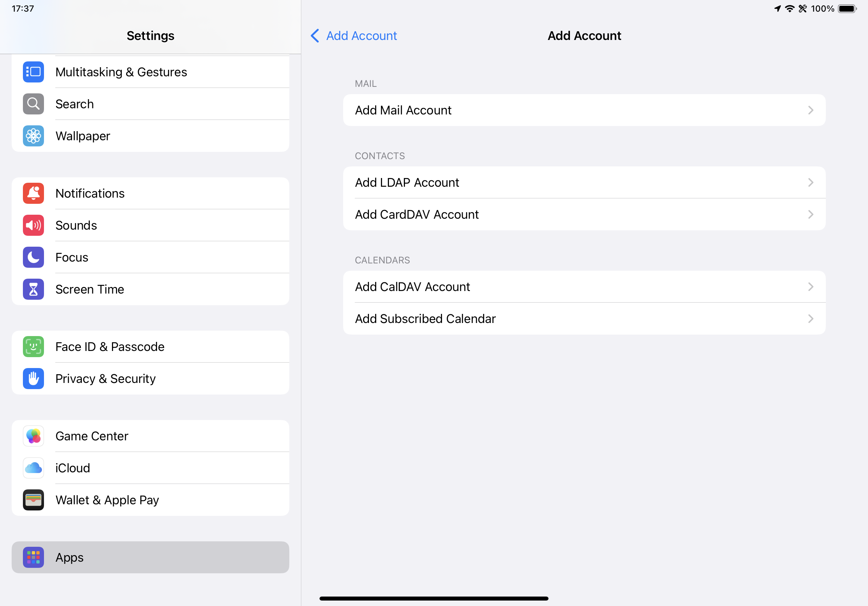The height and width of the screenshot is (606, 868).
Task: Tap the Multitasking & Gestures icon
Action: click(33, 72)
